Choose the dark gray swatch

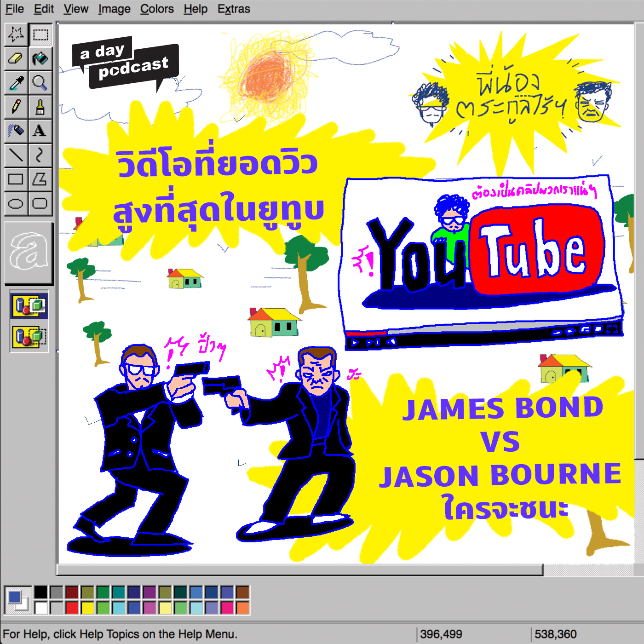click(x=57, y=592)
